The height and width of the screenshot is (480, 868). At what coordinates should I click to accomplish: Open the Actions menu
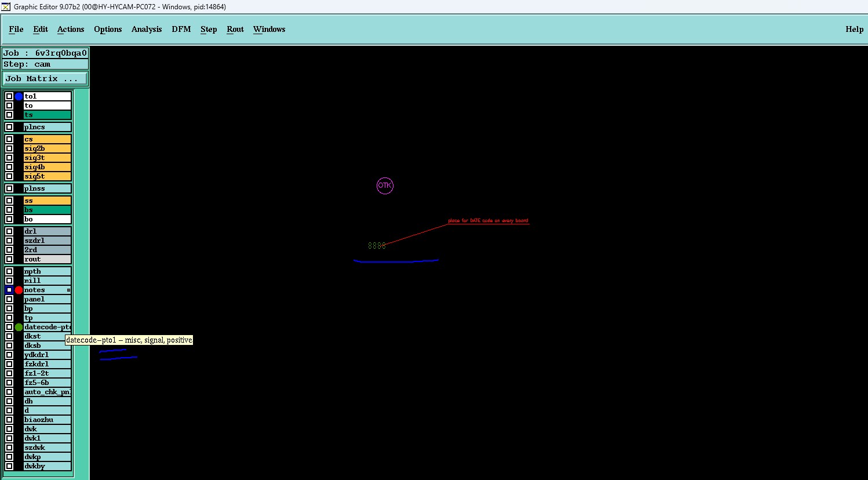coord(71,29)
